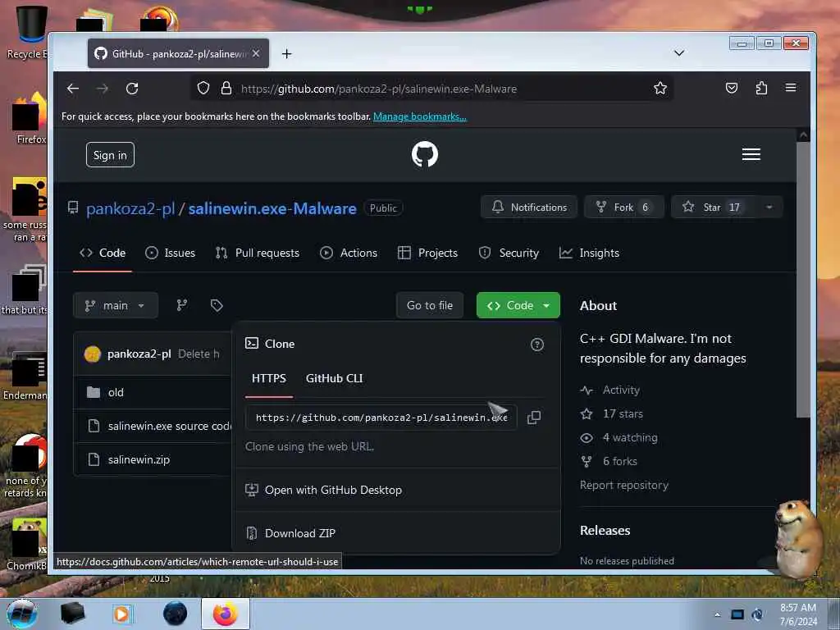Copy the clone URL with the copy icon
Screen dimensions: 840x630
(x=533, y=418)
